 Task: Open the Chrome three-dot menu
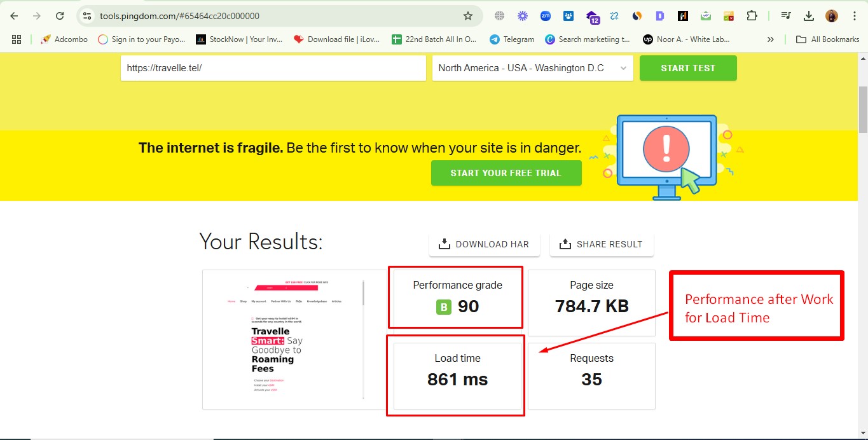tap(854, 16)
